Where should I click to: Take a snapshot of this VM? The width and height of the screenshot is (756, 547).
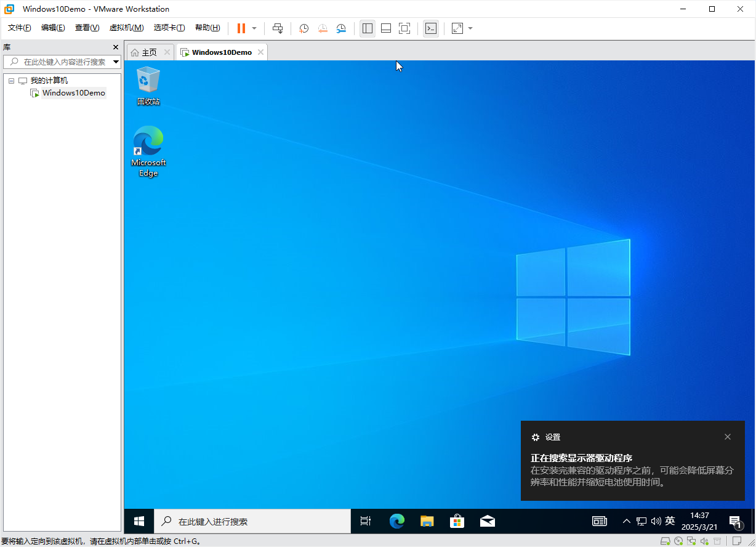pos(304,28)
